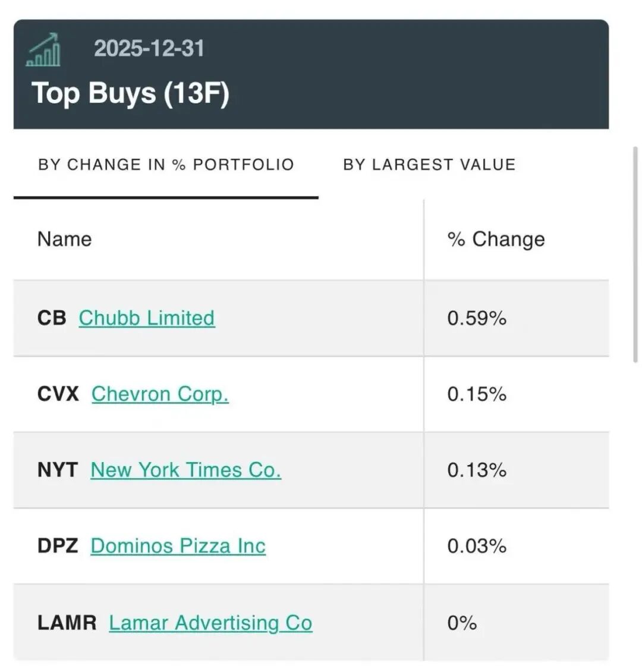
Task: Open the Chubb Limited link
Action: (x=147, y=318)
